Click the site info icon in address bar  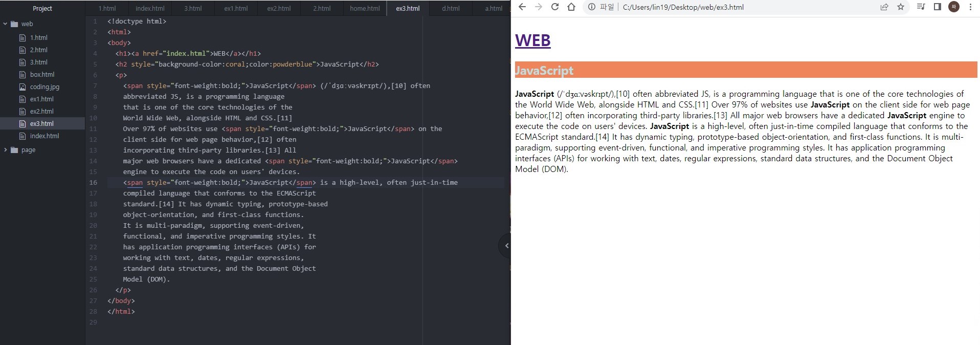click(592, 7)
